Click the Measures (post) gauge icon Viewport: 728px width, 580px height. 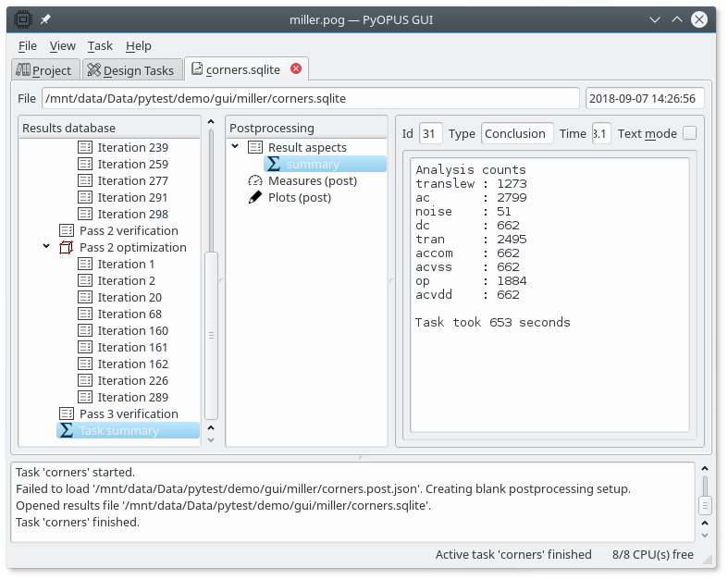point(255,181)
